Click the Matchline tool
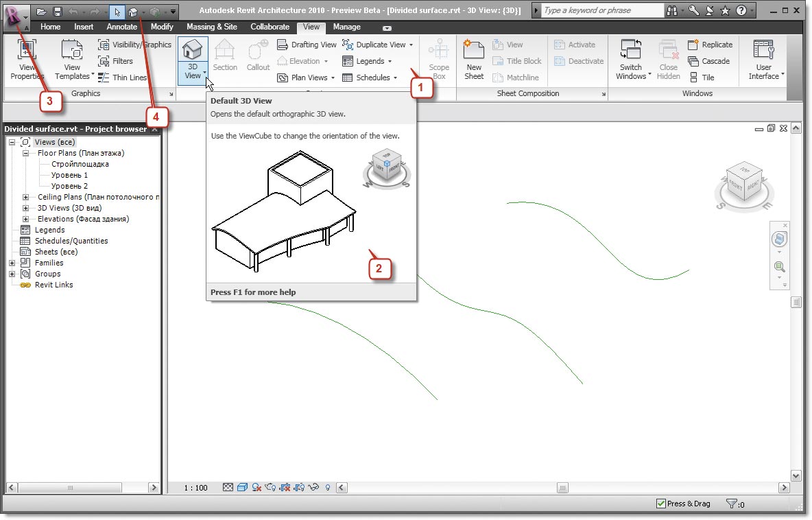This screenshot has width=812, height=520. pyautogui.click(x=516, y=78)
